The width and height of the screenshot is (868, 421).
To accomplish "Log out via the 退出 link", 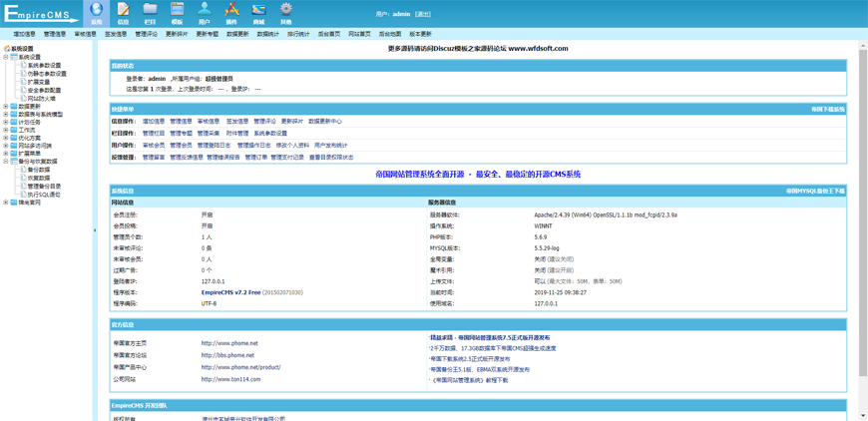I will click(422, 14).
